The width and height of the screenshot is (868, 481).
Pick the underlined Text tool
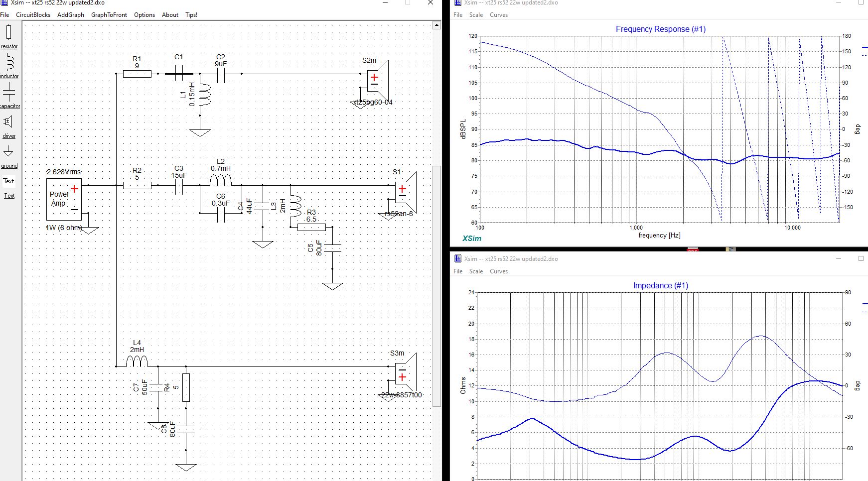point(9,196)
